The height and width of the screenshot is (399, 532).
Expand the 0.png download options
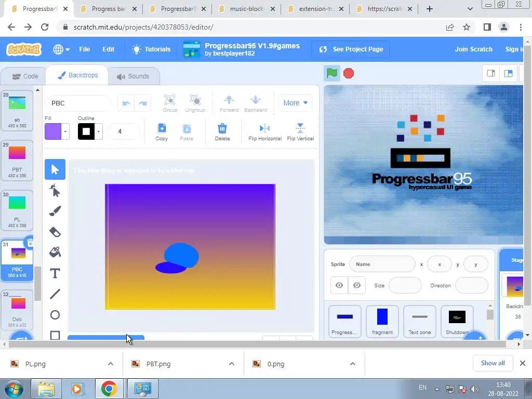(353, 364)
